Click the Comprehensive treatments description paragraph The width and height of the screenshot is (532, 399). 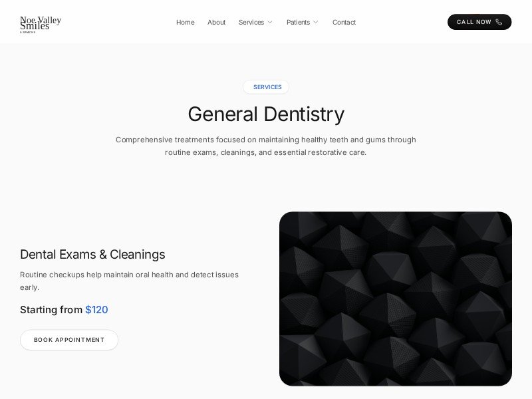tap(266, 146)
